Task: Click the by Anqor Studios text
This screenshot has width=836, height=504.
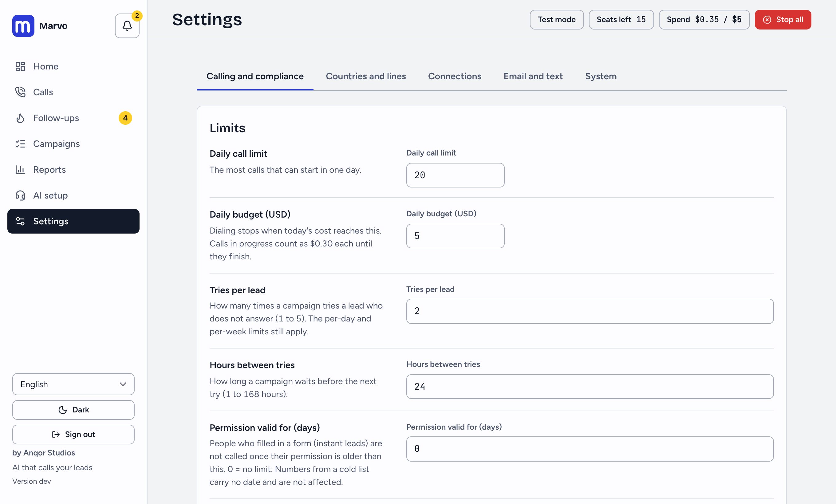Action: click(44, 453)
